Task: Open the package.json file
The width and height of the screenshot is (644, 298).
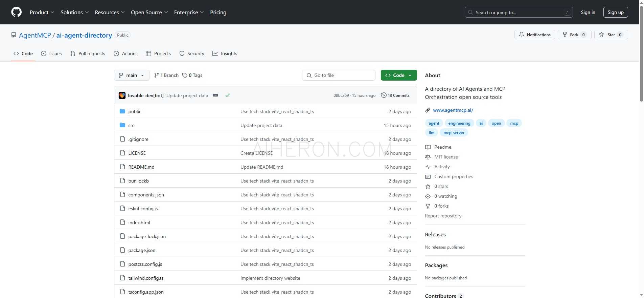Action: tap(142, 250)
